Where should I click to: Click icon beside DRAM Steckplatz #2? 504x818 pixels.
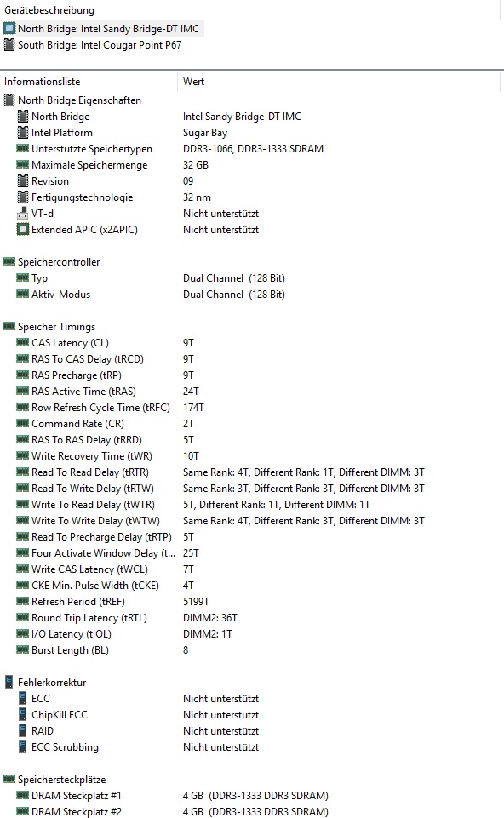tap(22, 812)
